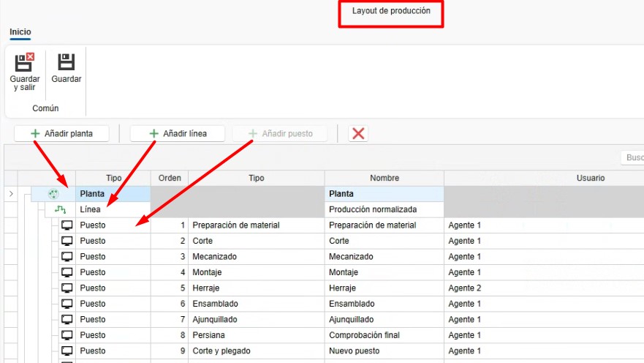
Task: Sort by the Orden column header
Action: click(170, 178)
